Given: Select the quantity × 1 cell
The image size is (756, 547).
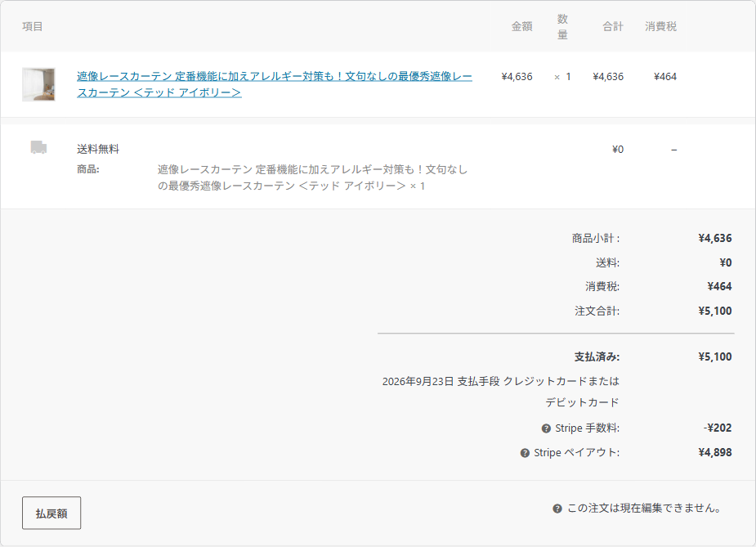Looking at the screenshot, I should point(562,77).
